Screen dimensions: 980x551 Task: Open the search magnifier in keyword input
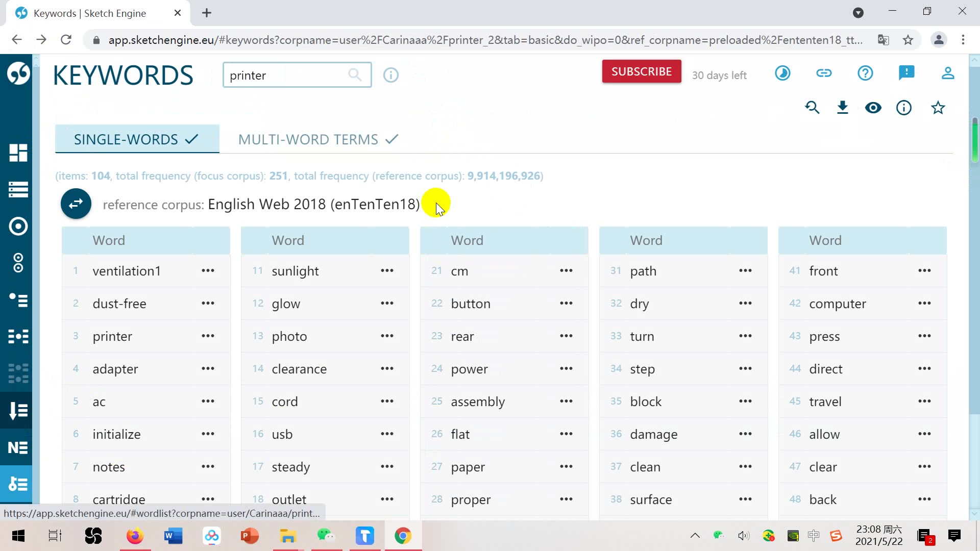pyautogui.click(x=355, y=74)
